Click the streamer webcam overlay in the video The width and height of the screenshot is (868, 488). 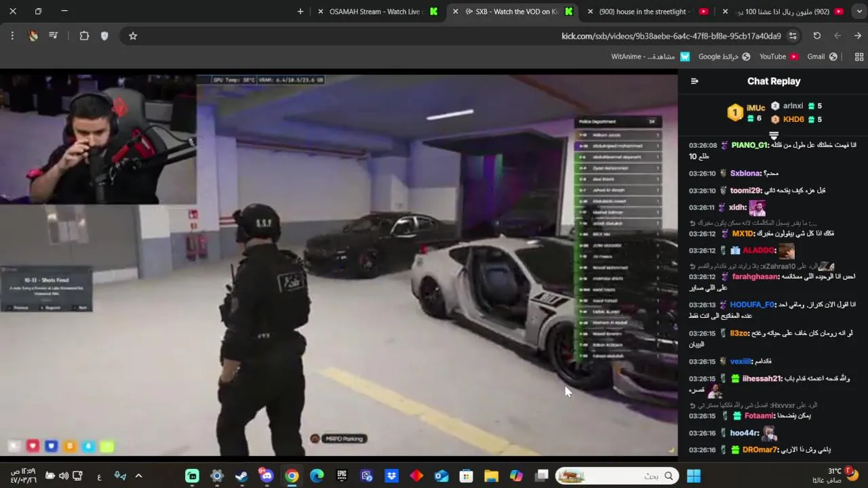[x=98, y=139]
